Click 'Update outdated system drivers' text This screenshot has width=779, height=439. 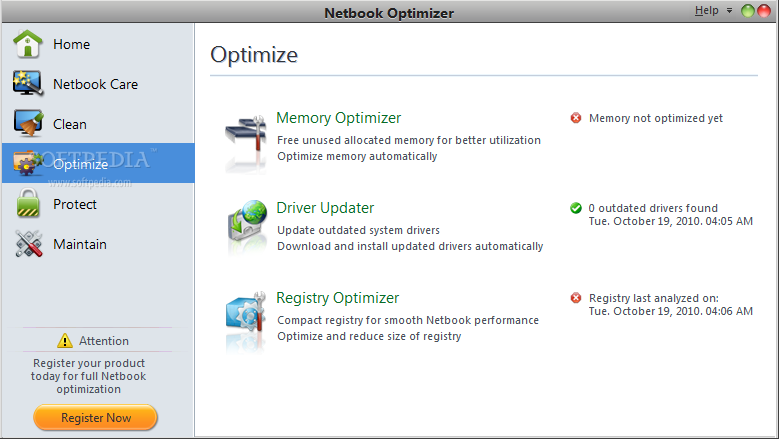(x=358, y=230)
